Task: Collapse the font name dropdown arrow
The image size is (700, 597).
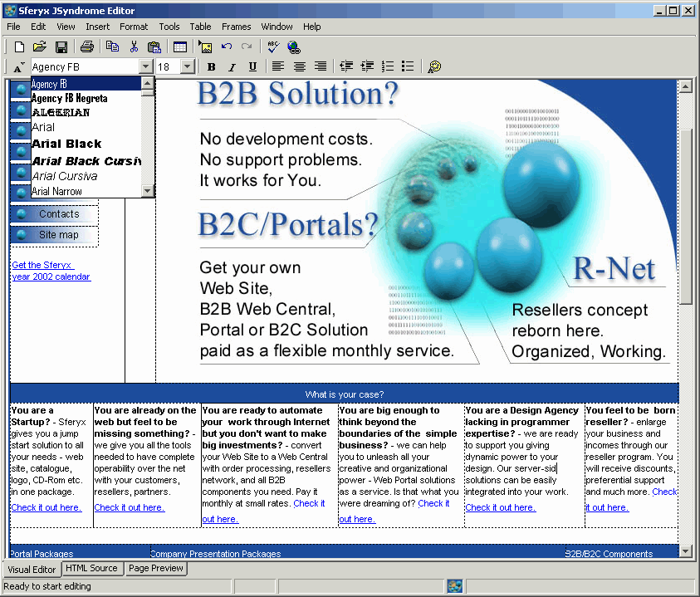Action: pyautogui.click(x=146, y=66)
